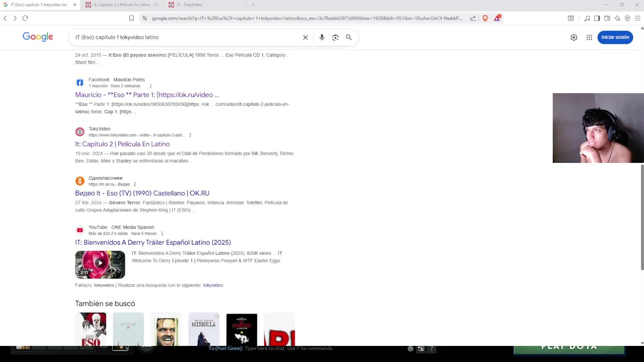Open more options dots for Facebook result
The height and width of the screenshot is (362, 644).
(x=150, y=86)
